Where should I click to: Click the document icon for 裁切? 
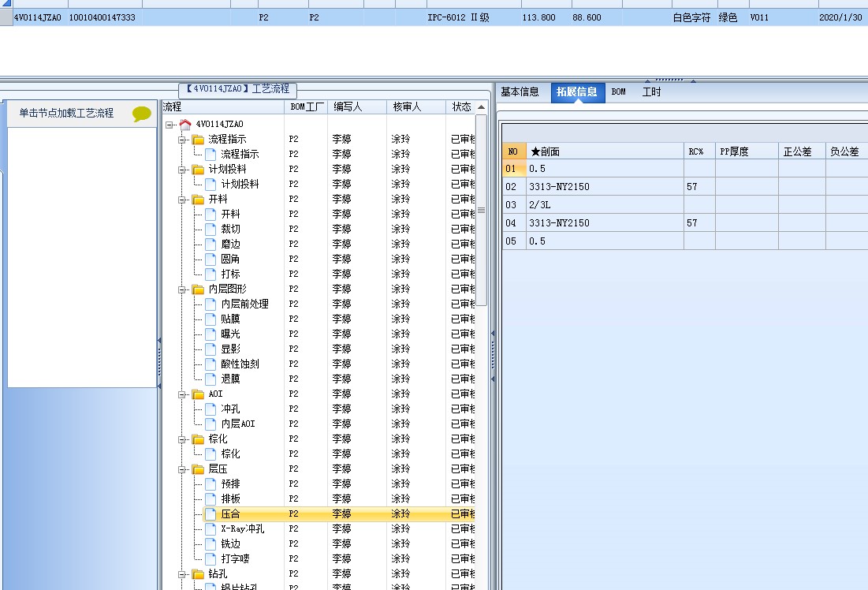click(x=210, y=230)
